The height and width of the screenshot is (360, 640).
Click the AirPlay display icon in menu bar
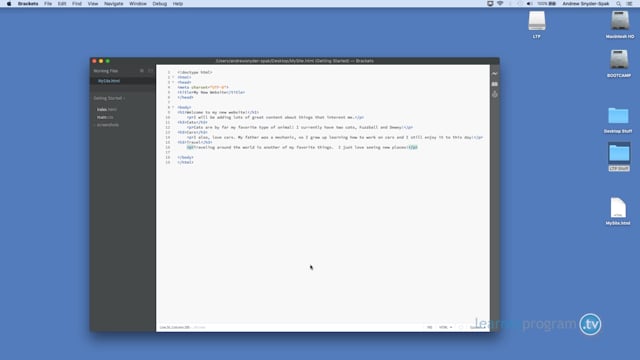pos(490,4)
